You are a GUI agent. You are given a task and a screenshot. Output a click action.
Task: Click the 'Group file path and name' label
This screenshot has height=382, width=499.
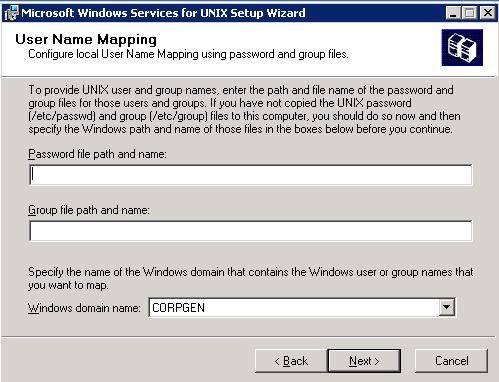tap(89, 210)
